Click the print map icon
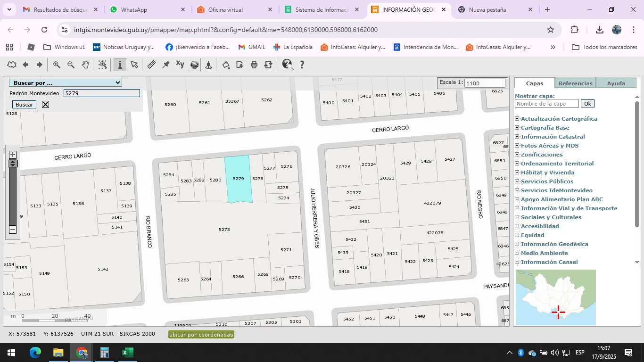Screen dimensions: 644x362 pos(254,65)
